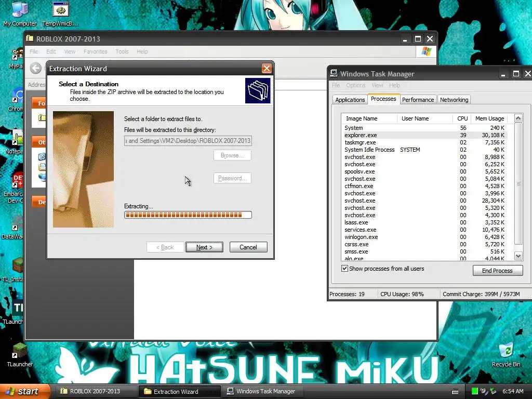Viewport: 532px width, 399px height.
Task: Close the Extraction Wizard dialog
Action: coord(267,69)
